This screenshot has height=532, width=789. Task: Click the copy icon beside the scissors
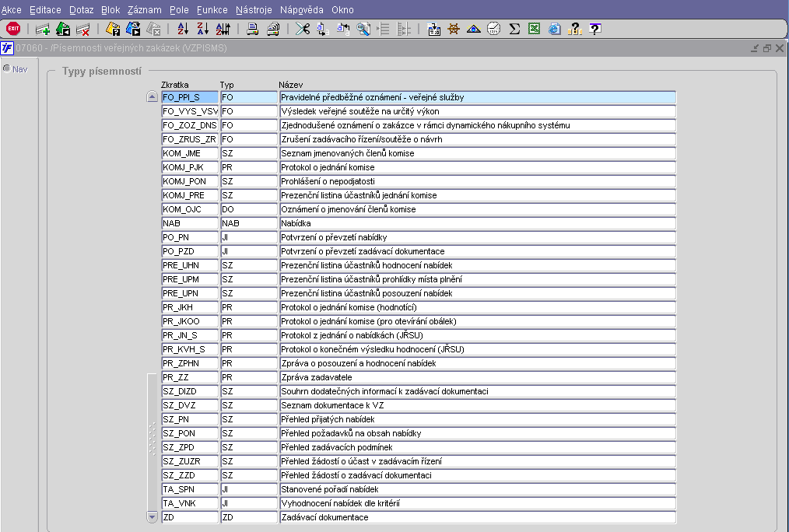(x=323, y=29)
